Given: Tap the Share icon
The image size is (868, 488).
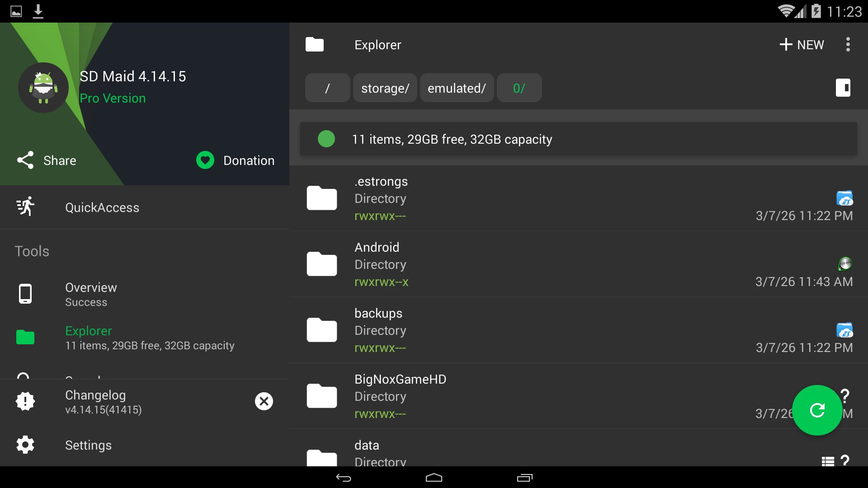Looking at the screenshot, I should click(25, 160).
